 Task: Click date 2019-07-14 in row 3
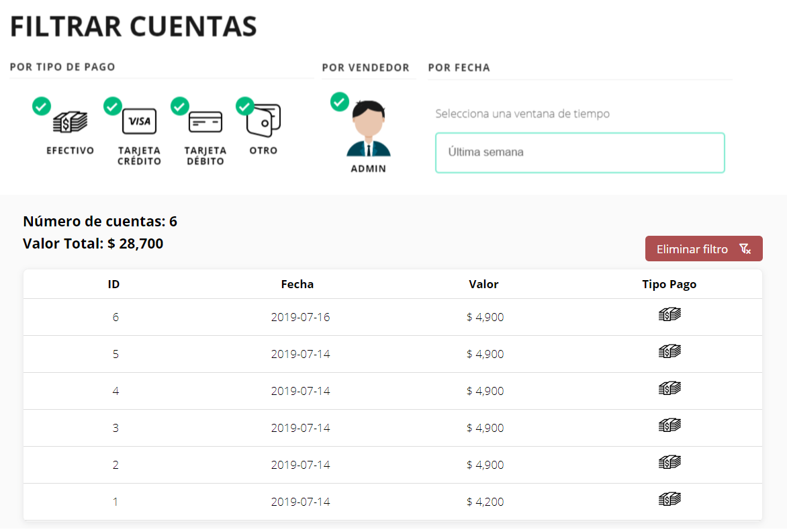click(301, 428)
